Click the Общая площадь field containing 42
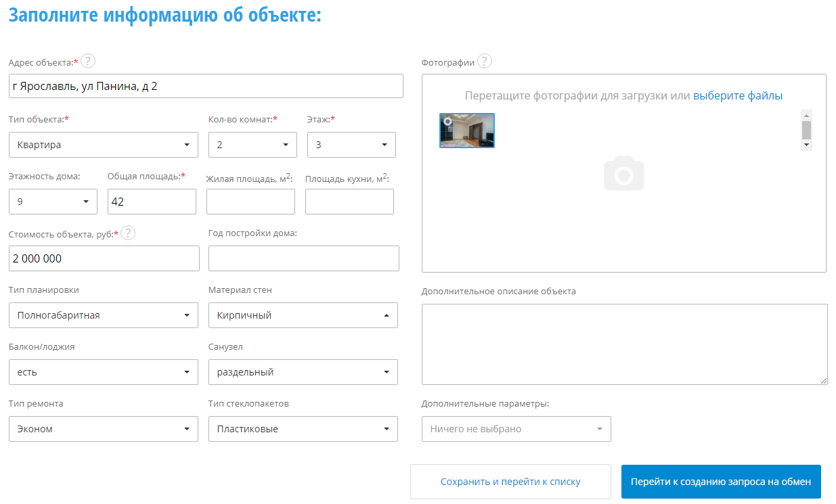Viewport: 836px width, 504px height. [x=152, y=202]
